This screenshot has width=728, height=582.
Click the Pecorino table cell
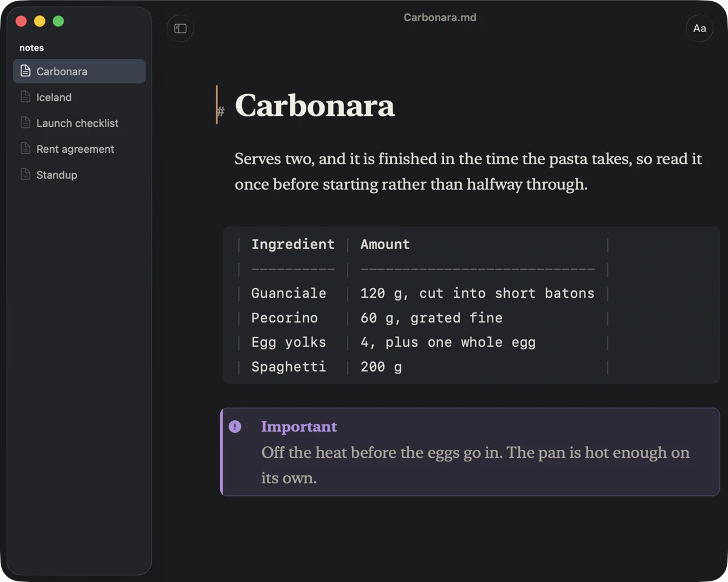point(285,318)
